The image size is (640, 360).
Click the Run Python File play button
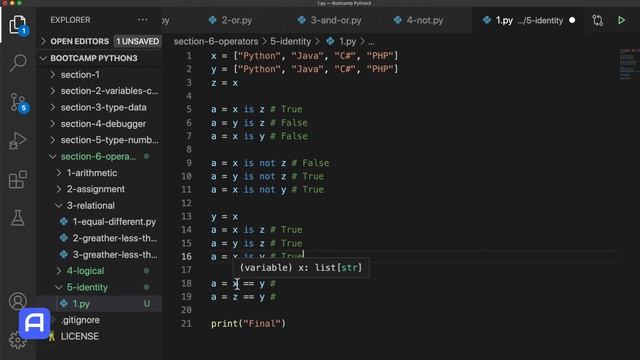(621, 20)
